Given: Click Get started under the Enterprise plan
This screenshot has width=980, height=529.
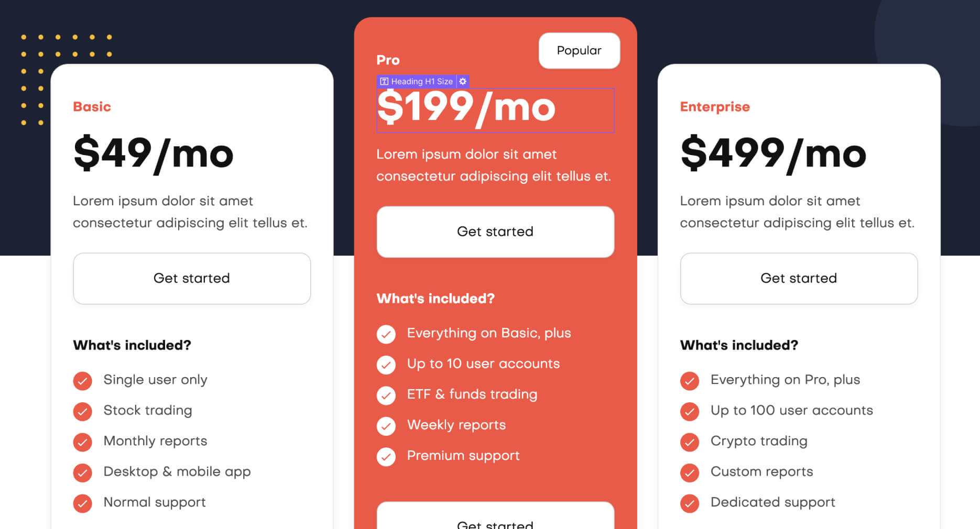Looking at the screenshot, I should (799, 278).
